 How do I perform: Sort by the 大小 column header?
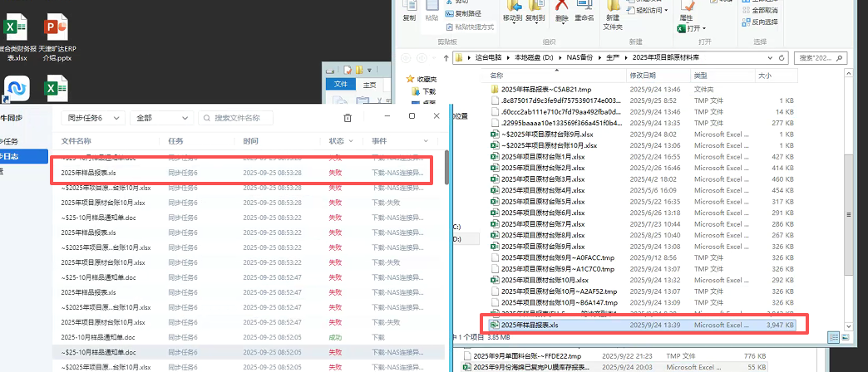(x=776, y=76)
